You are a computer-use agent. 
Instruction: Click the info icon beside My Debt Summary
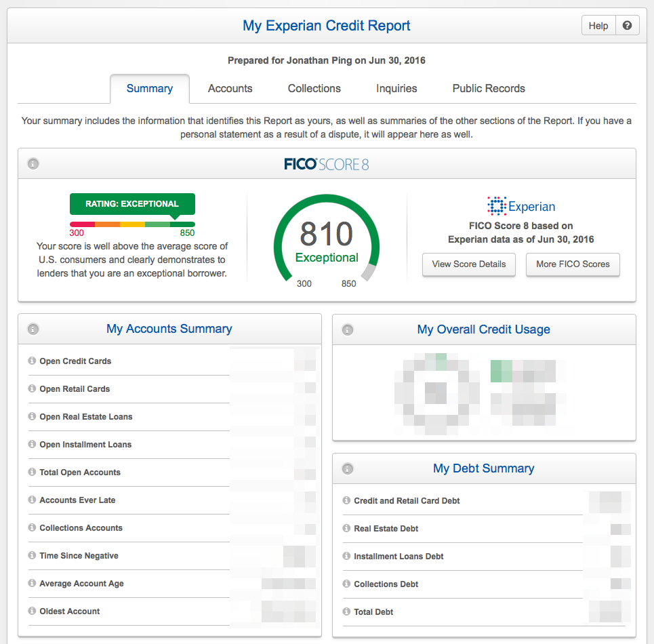point(348,469)
